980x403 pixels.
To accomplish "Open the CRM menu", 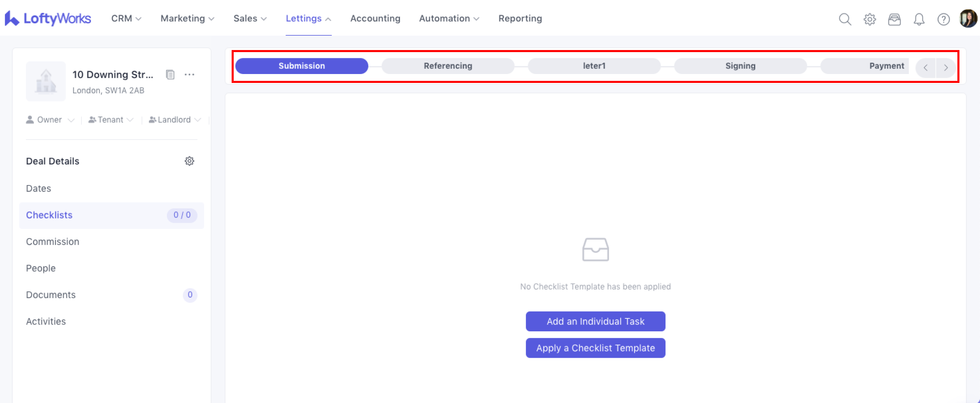I will pyautogui.click(x=126, y=18).
